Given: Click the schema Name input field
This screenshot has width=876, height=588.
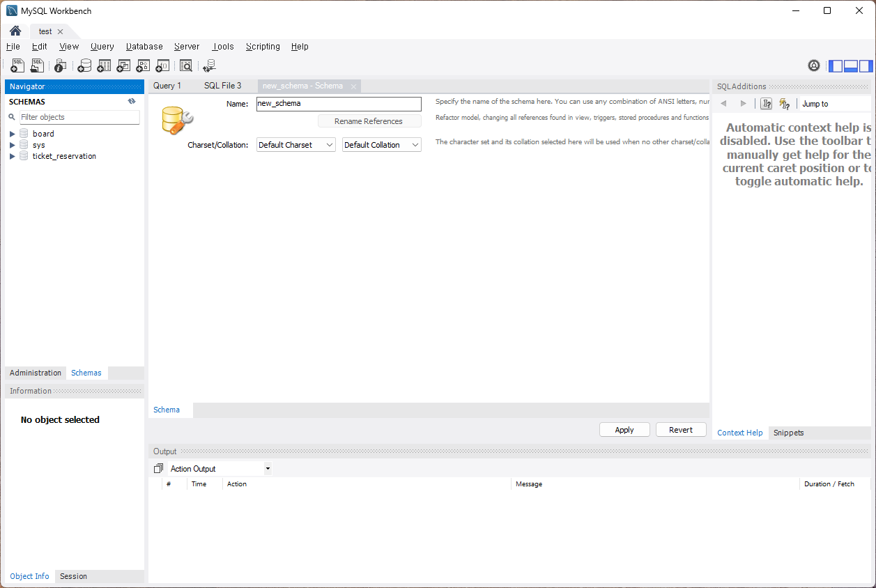Looking at the screenshot, I should [339, 103].
